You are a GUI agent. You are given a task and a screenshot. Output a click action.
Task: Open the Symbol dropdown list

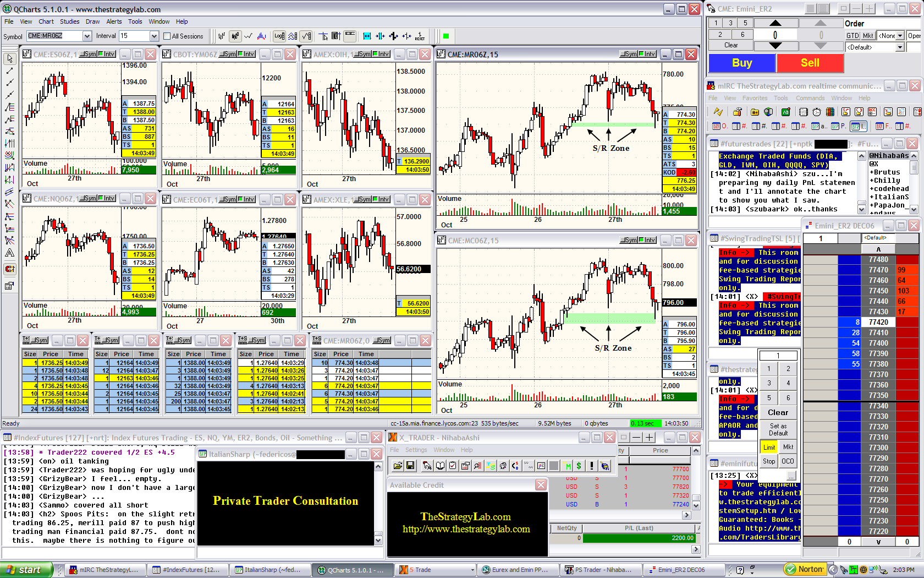[x=87, y=36]
